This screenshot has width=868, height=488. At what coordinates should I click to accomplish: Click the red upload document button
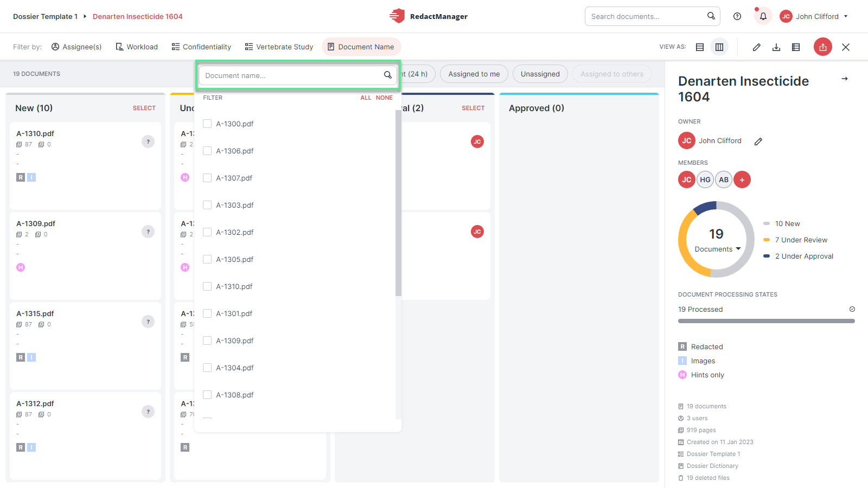coord(823,47)
